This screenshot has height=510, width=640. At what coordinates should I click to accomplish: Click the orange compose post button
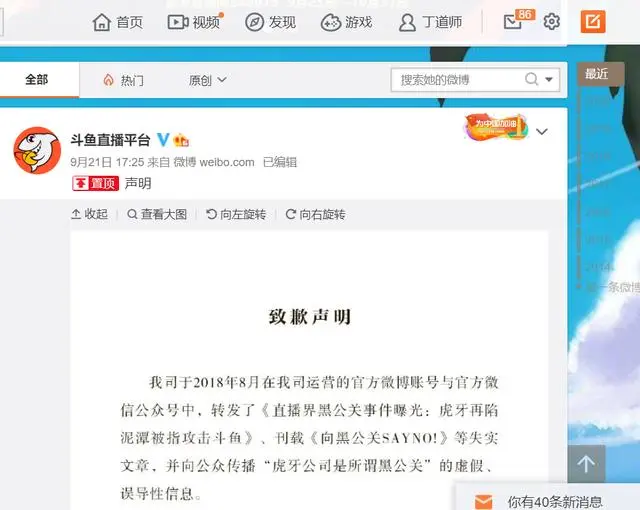tap(593, 21)
